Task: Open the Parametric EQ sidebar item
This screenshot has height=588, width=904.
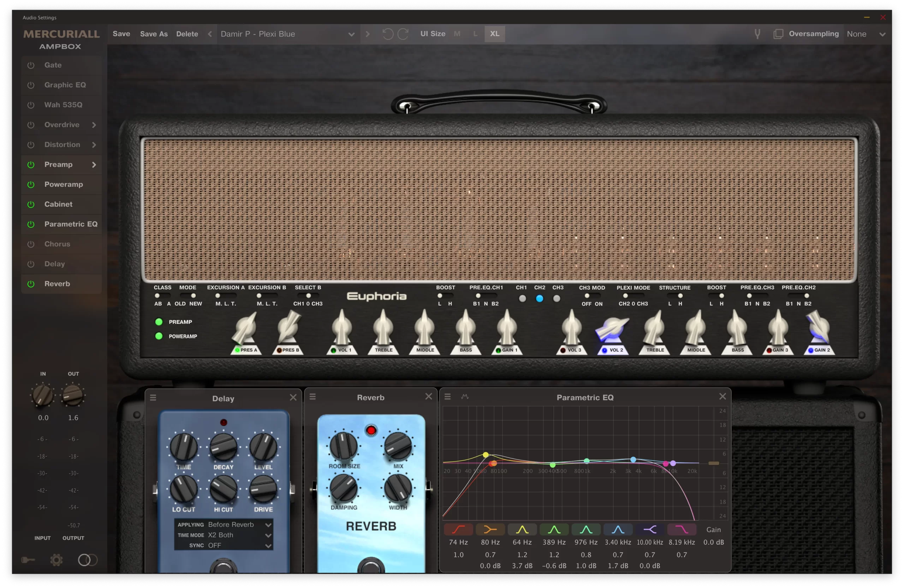Action: [x=61, y=225]
